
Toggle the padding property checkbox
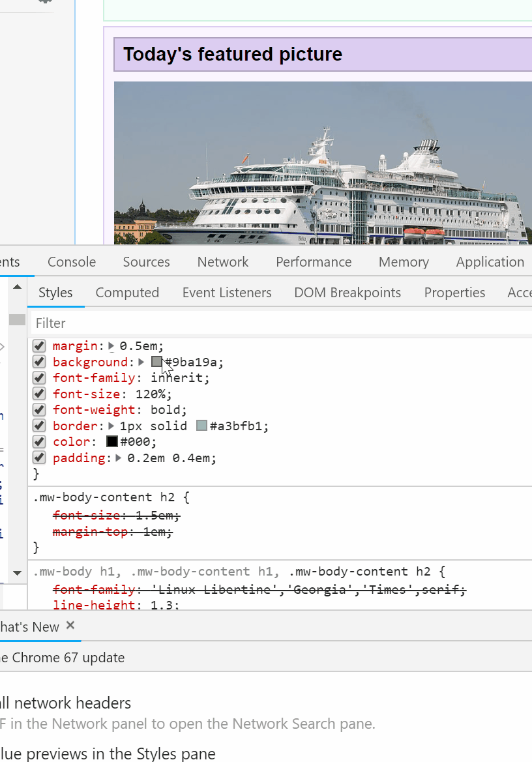(x=39, y=458)
